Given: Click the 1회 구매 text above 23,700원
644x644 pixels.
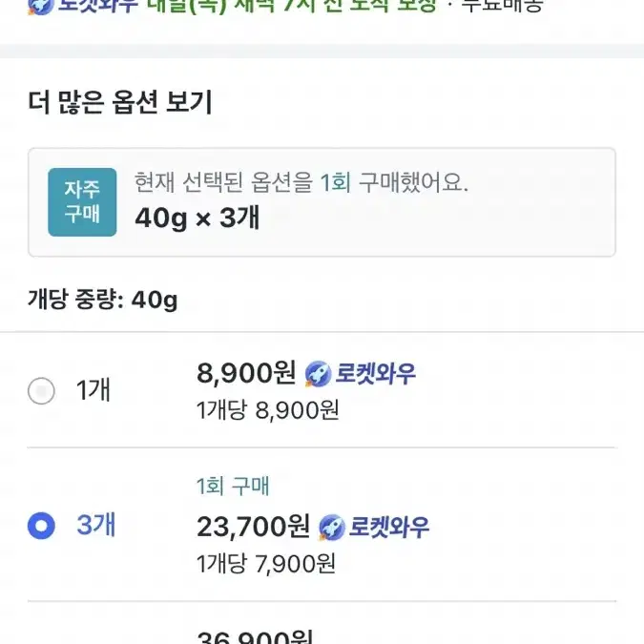Looking at the screenshot, I should tap(233, 486).
